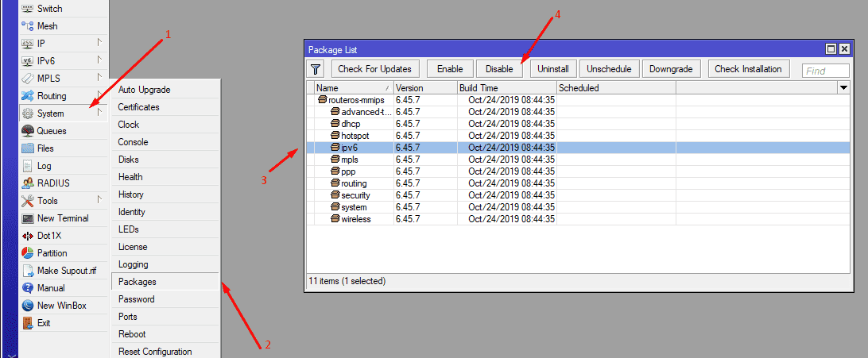Click the Queues icon in sidebar

pyautogui.click(x=28, y=131)
